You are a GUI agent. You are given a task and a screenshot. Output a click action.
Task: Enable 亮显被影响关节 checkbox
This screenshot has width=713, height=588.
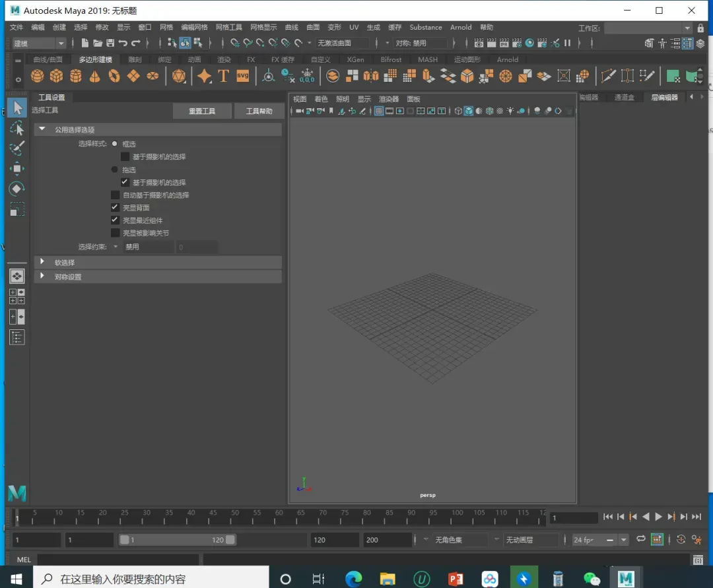[116, 233]
